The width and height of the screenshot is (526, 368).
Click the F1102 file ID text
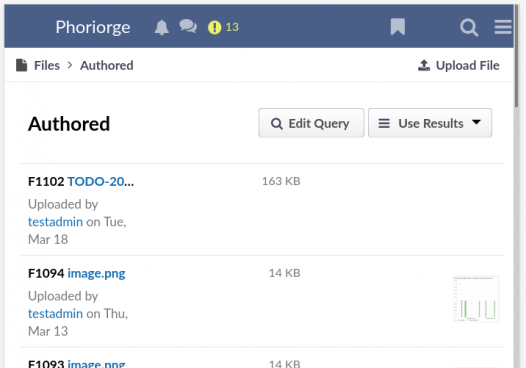[46, 181]
